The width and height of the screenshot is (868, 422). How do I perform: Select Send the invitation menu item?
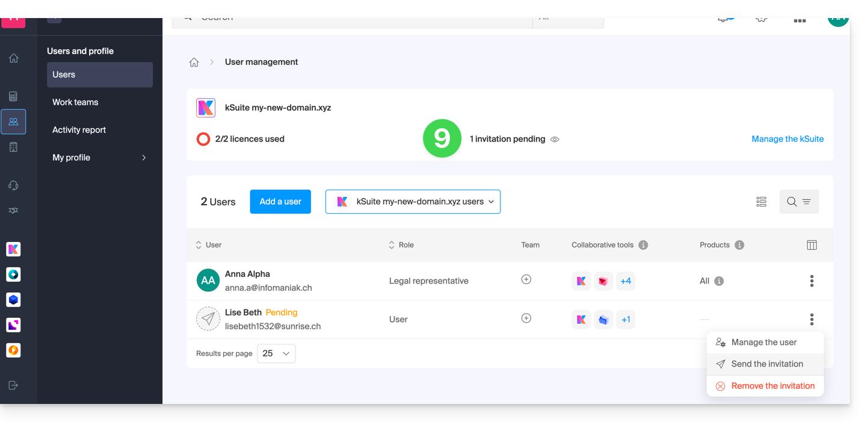(766, 364)
